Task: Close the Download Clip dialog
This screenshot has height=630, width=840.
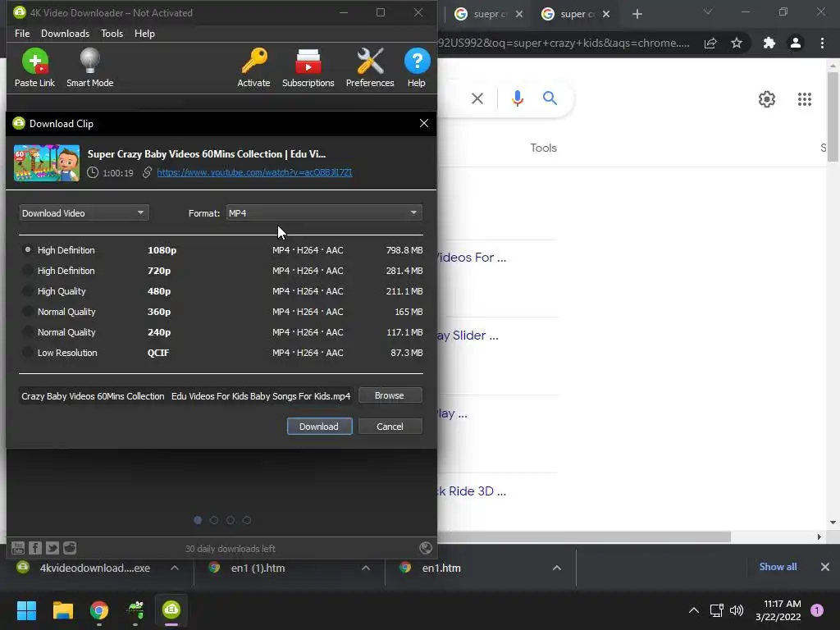Action: click(424, 123)
